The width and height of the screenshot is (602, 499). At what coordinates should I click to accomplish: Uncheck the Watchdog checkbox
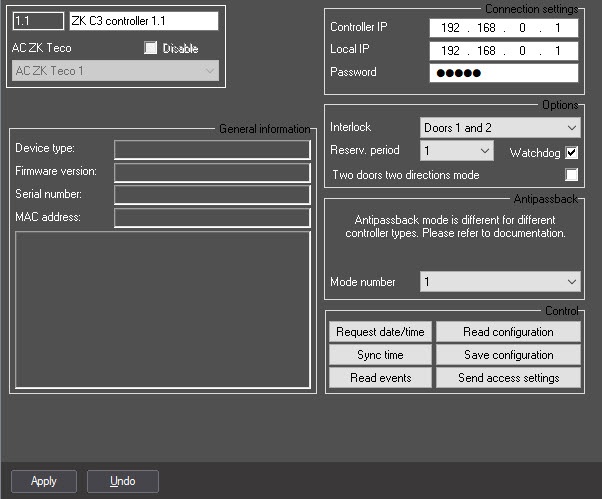click(x=572, y=153)
